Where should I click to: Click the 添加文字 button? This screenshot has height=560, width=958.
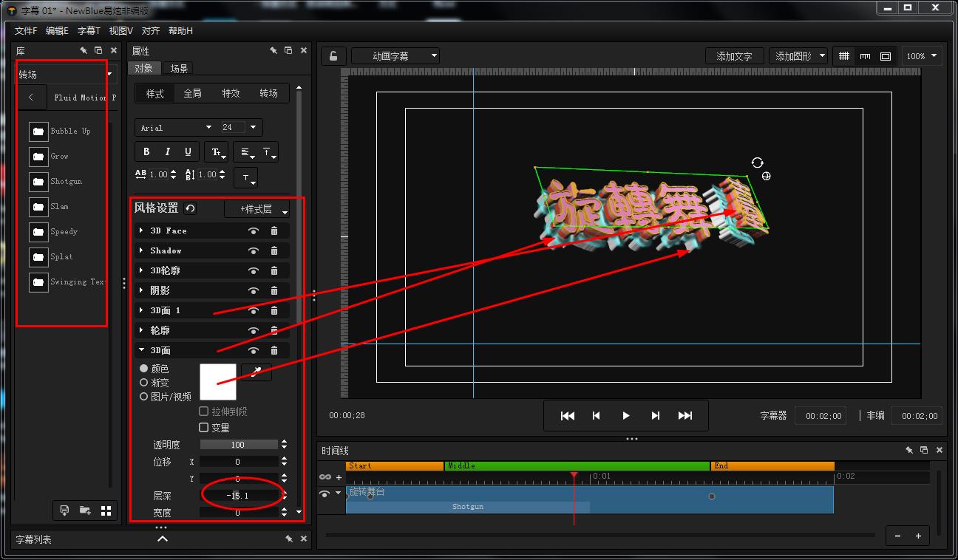[x=734, y=56]
